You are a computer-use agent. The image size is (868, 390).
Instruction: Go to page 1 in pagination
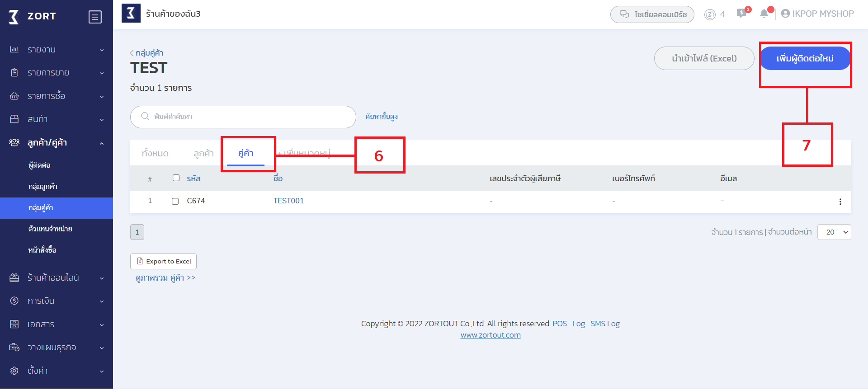[x=137, y=232]
